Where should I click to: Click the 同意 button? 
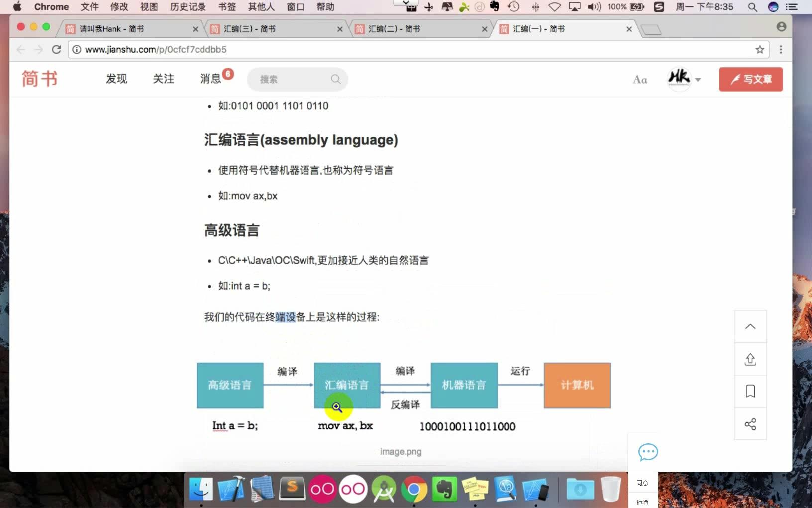(x=642, y=482)
